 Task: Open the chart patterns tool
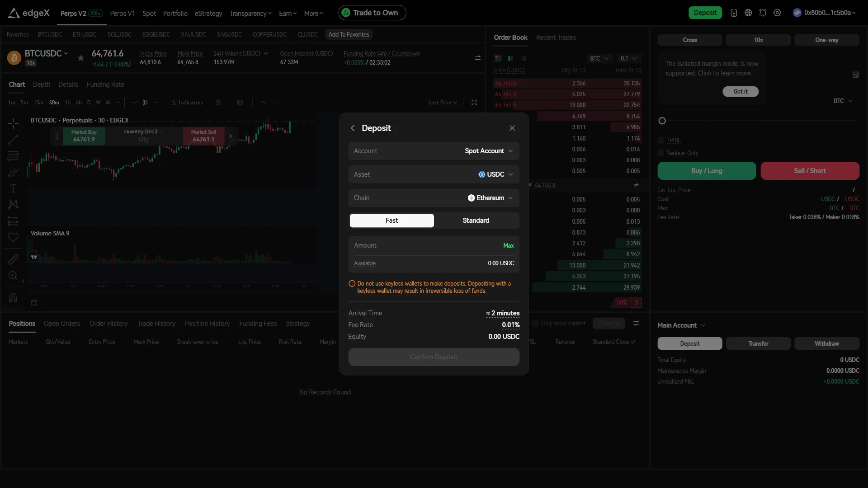tap(13, 205)
